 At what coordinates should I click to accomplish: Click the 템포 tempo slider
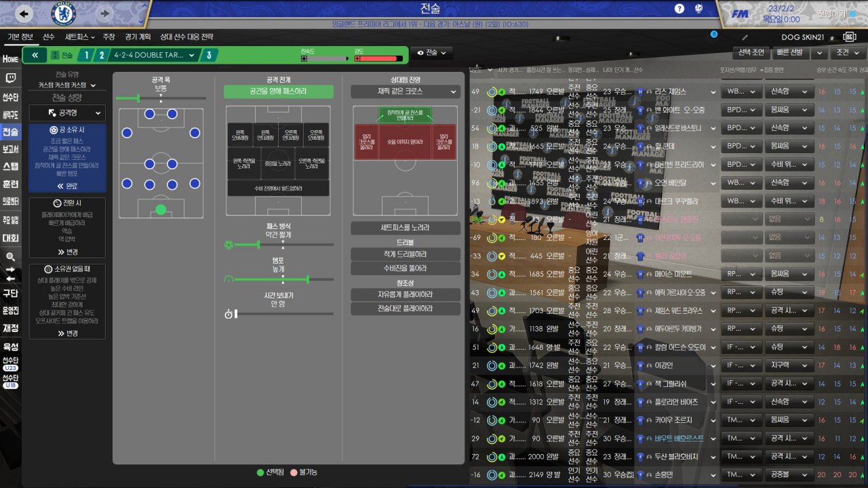point(284,279)
